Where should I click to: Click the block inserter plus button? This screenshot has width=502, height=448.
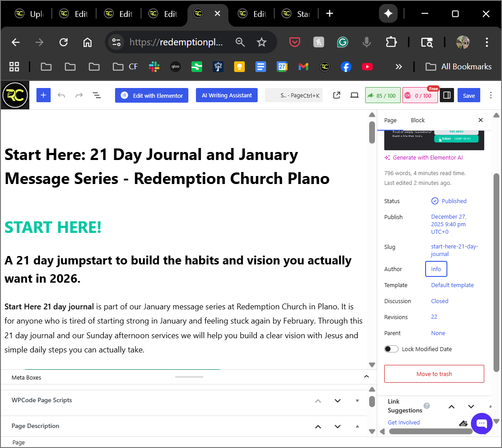click(x=43, y=95)
